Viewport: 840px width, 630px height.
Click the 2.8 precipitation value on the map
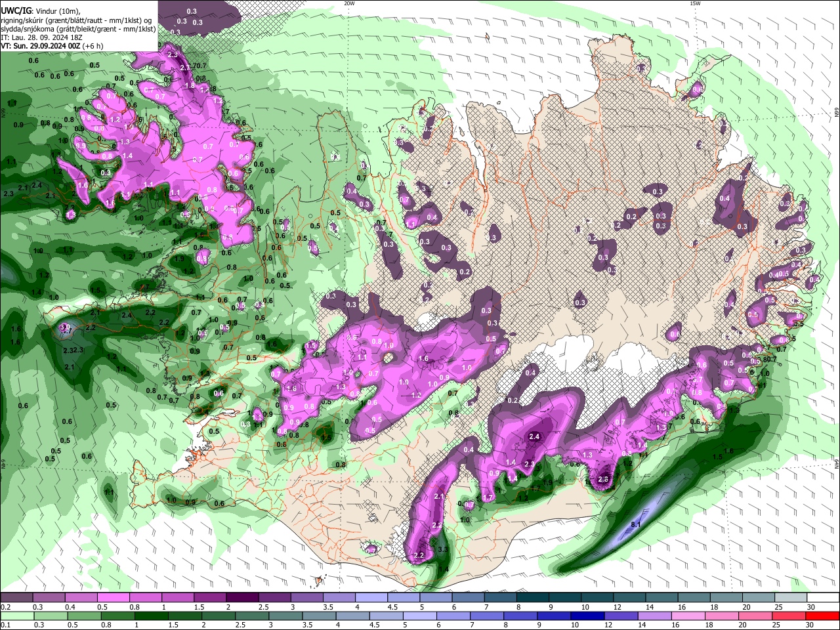coord(604,480)
